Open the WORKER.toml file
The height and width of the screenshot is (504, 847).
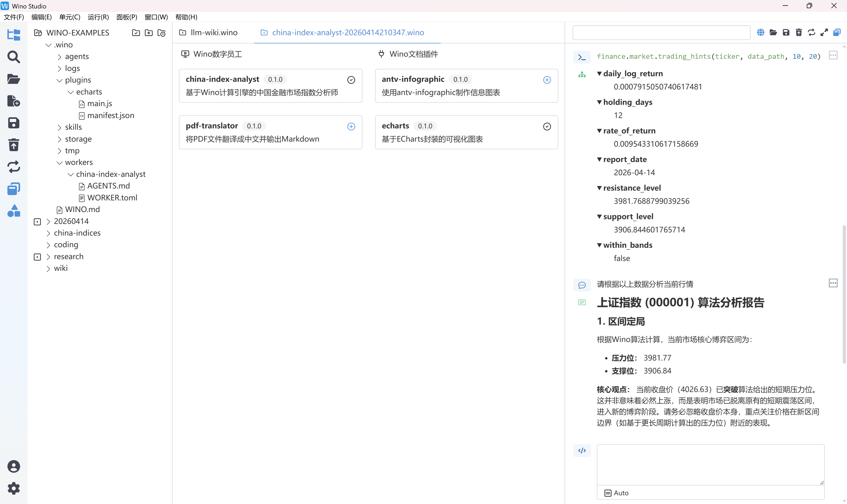click(x=112, y=198)
